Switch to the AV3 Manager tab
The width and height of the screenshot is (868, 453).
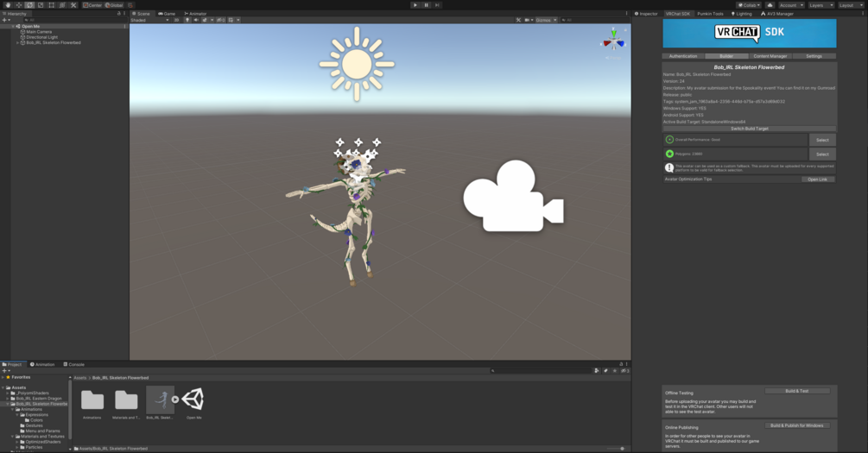tap(777, 14)
